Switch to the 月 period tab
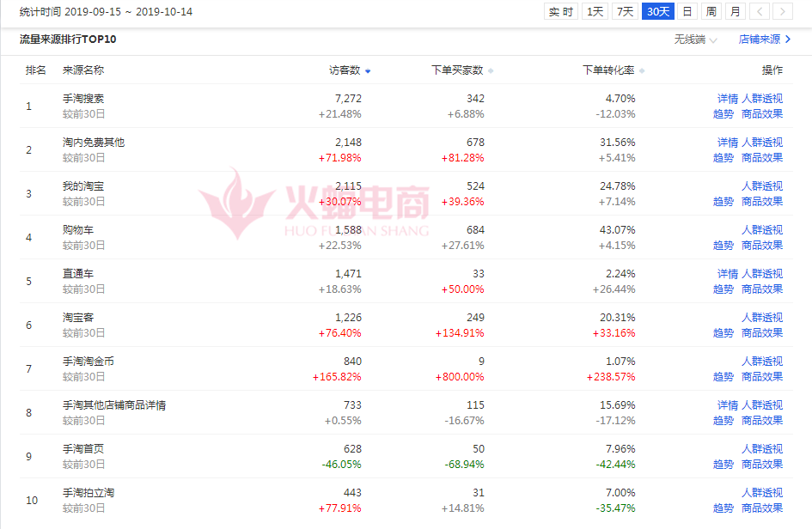Image resolution: width=812 pixels, height=529 pixels. tap(736, 11)
